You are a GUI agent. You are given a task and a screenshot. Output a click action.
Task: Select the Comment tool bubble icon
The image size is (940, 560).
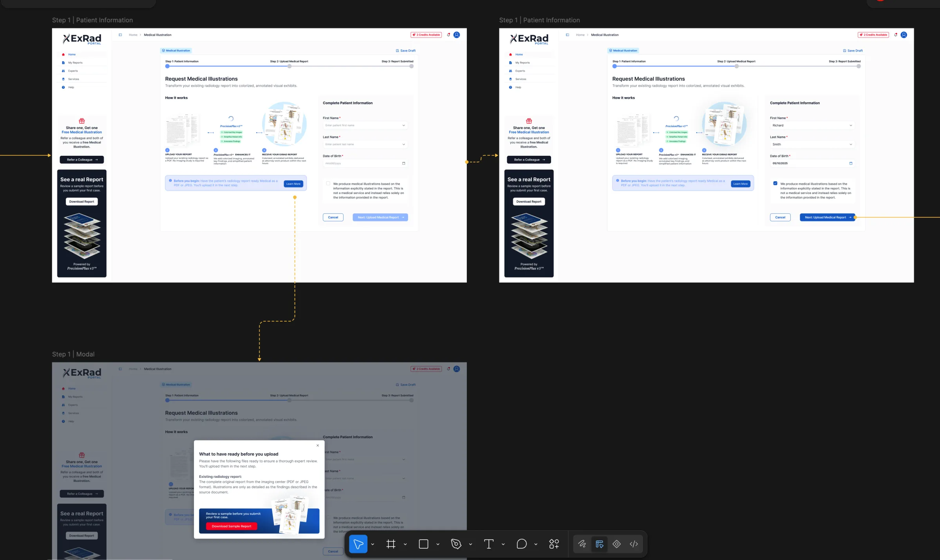pyautogui.click(x=521, y=544)
